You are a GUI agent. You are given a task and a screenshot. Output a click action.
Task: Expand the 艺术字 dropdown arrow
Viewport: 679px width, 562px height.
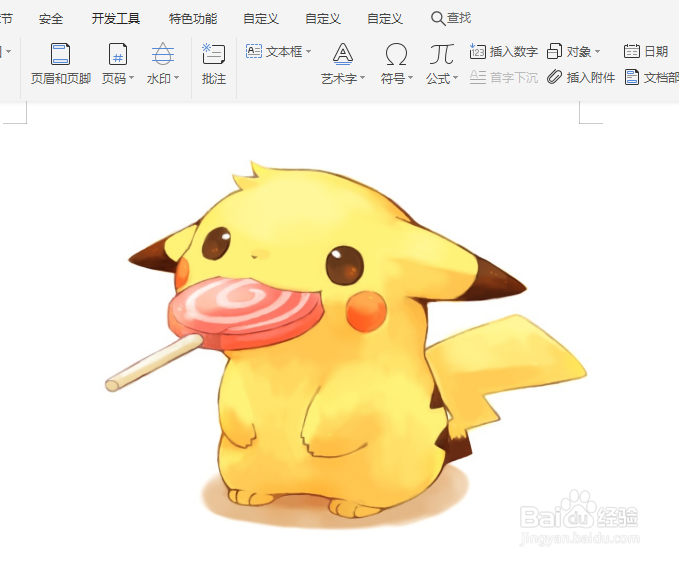(362, 78)
